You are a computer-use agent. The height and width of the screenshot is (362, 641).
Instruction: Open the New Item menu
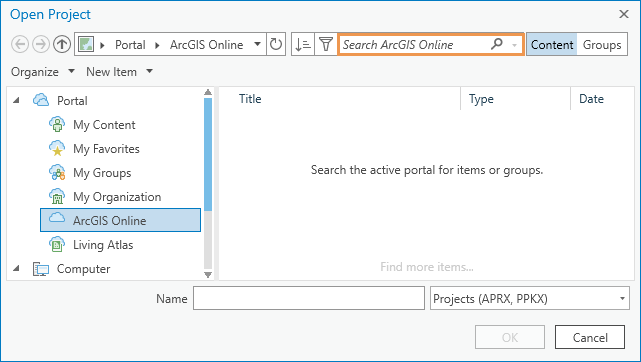tap(119, 72)
